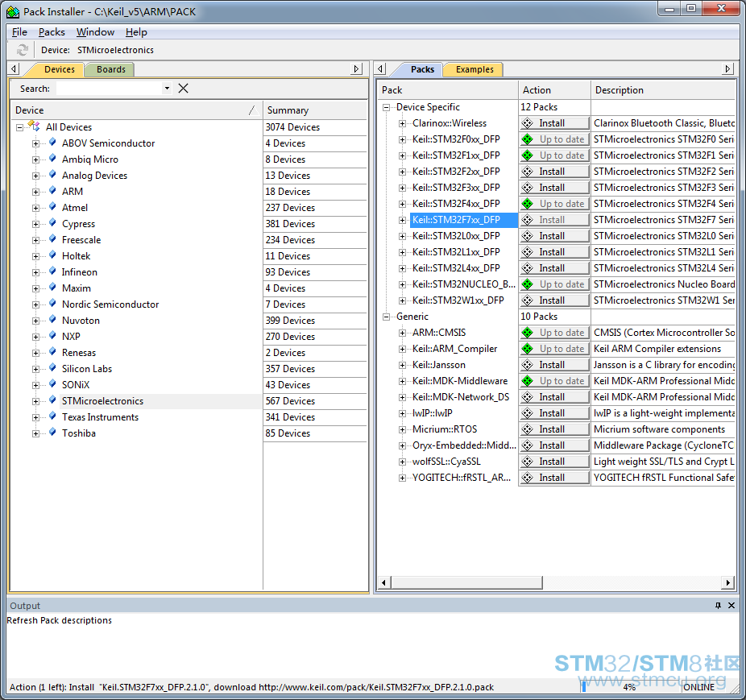Install the Oryx-Embedded middleware pack
746x700 pixels.
[555, 445]
